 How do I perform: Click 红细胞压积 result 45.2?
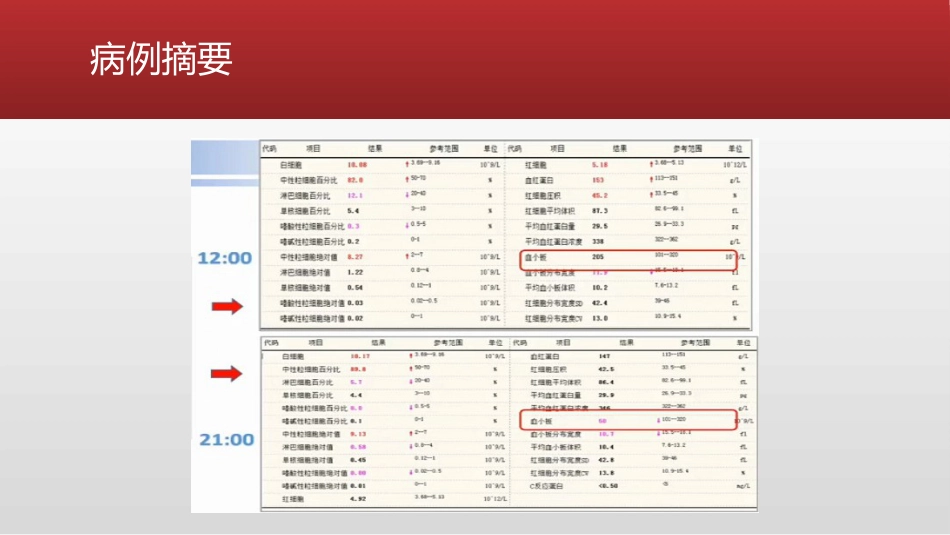(x=600, y=196)
